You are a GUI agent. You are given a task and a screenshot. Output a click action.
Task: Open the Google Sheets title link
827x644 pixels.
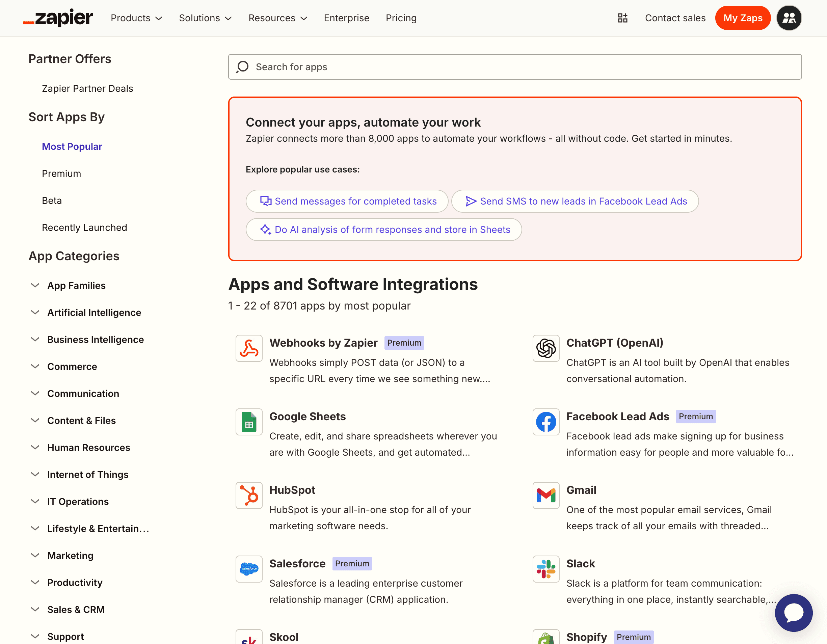[x=308, y=417]
